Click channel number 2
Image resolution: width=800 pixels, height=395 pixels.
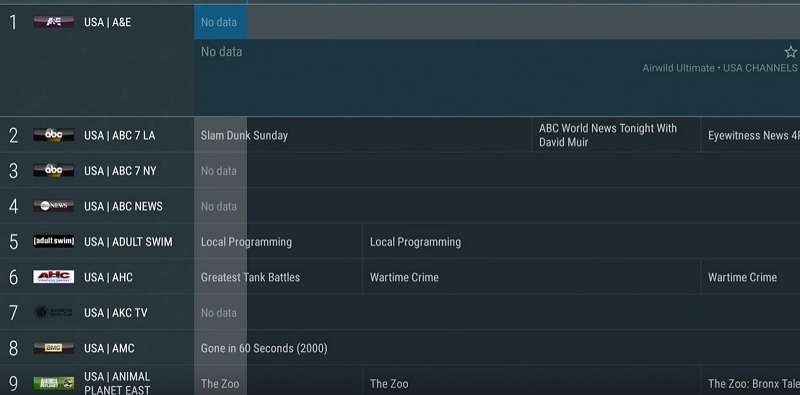[x=13, y=136]
